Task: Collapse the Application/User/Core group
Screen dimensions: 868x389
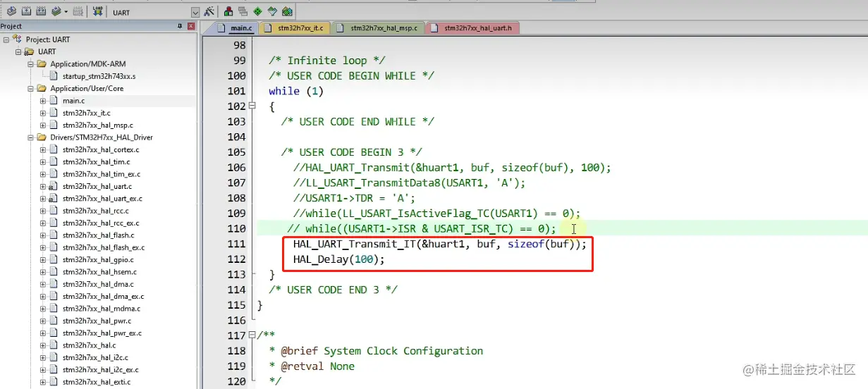Action: [x=31, y=89]
